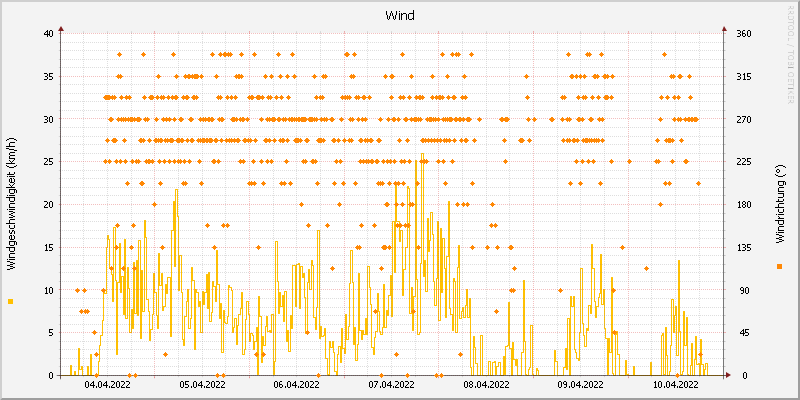Click the 45 value on right axis
800x400 pixels.
pos(742,333)
